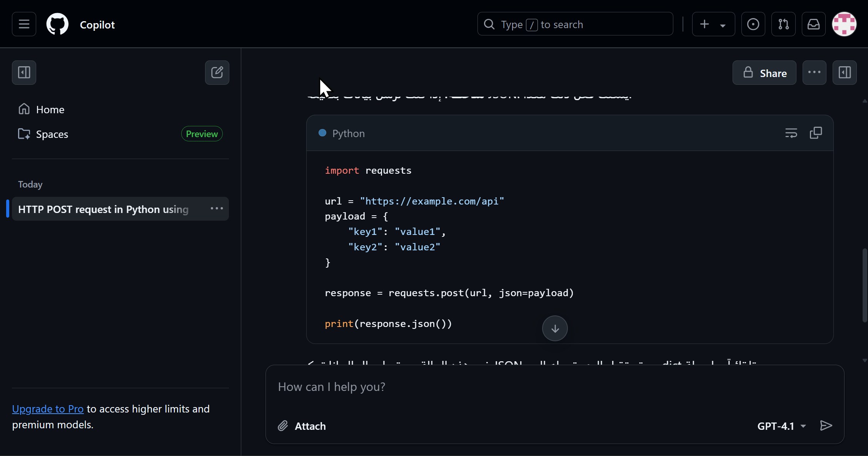Attach a file to the message

302,426
